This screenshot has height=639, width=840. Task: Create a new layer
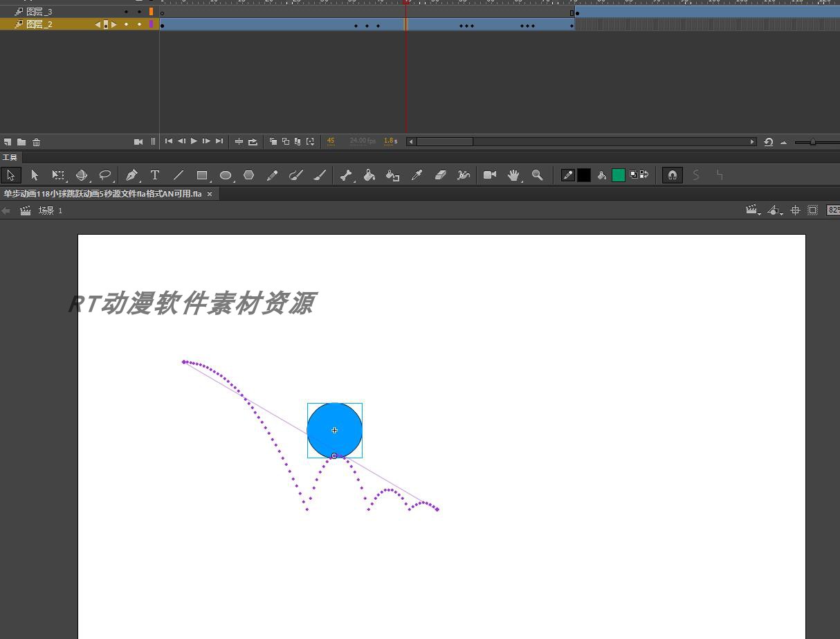click(8, 142)
